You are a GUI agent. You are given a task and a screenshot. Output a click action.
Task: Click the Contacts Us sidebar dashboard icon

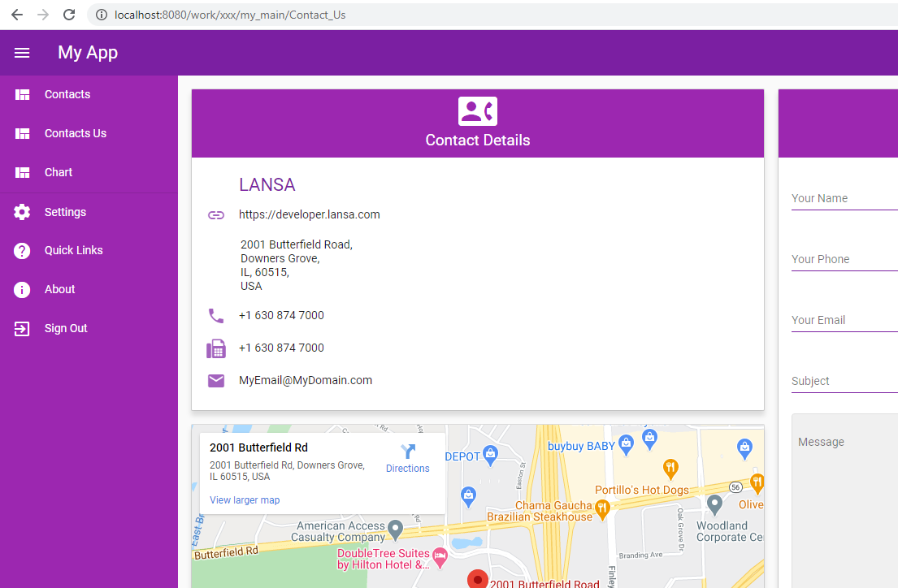click(x=22, y=133)
